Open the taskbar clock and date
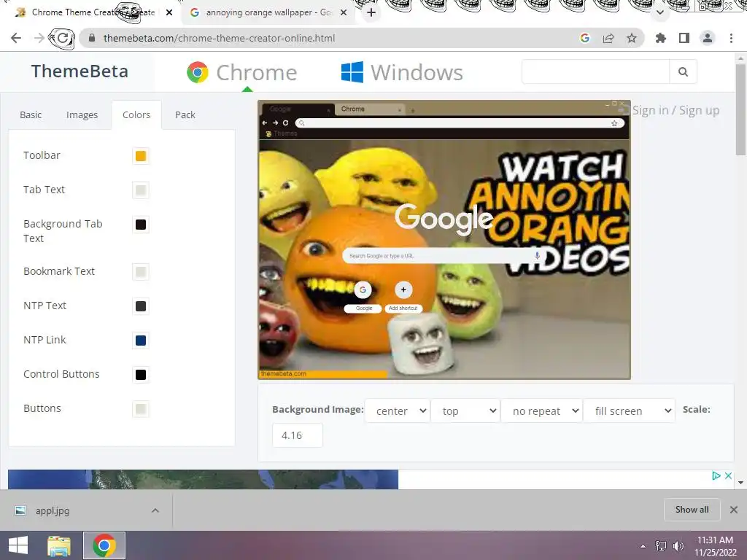The height and width of the screenshot is (560, 747). coord(715,545)
